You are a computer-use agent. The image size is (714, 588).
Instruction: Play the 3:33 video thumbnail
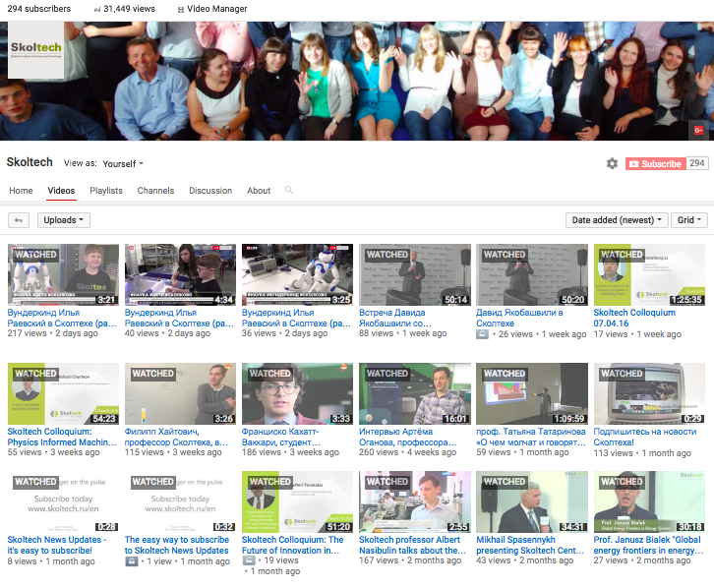[297, 393]
